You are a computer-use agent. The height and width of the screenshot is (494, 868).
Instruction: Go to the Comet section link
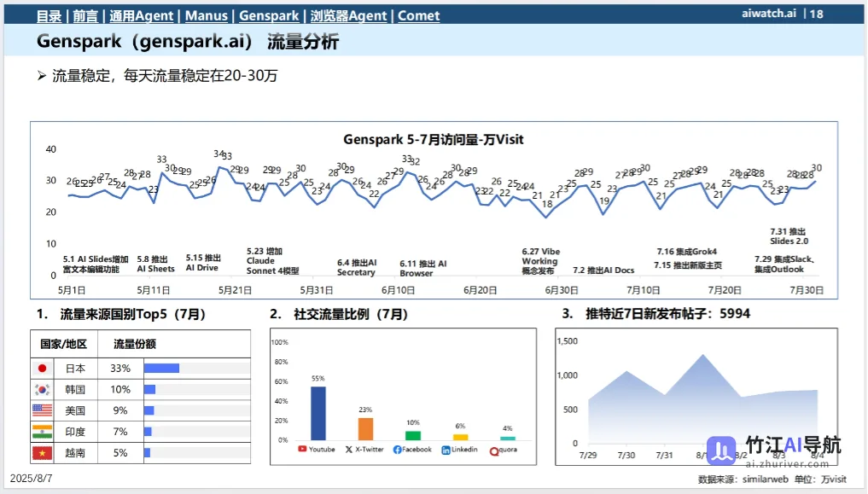418,16
